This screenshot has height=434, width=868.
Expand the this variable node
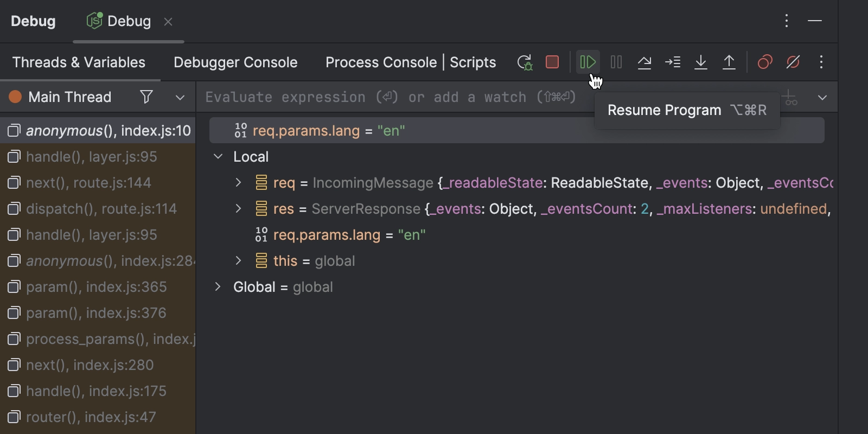click(x=238, y=261)
